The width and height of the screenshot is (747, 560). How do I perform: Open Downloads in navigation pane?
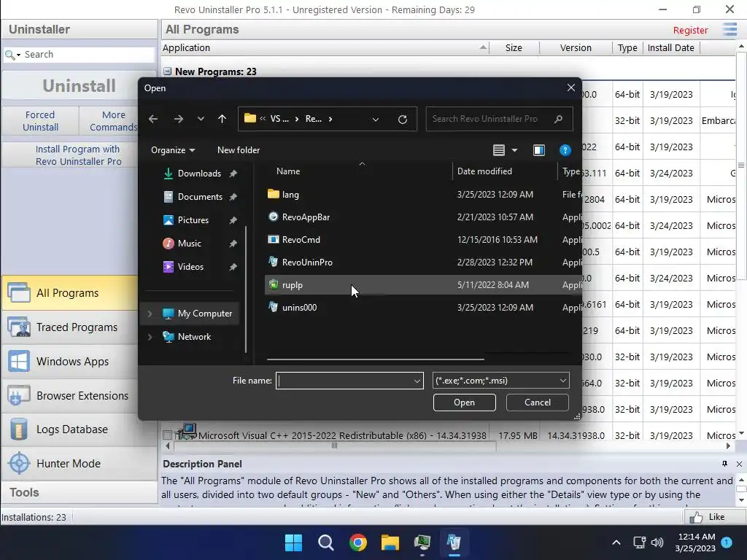click(x=199, y=174)
